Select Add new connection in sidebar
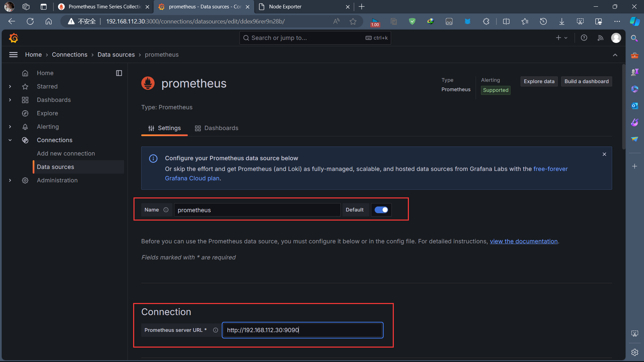This screenshot has width=644, height=362. coord(66,154)
